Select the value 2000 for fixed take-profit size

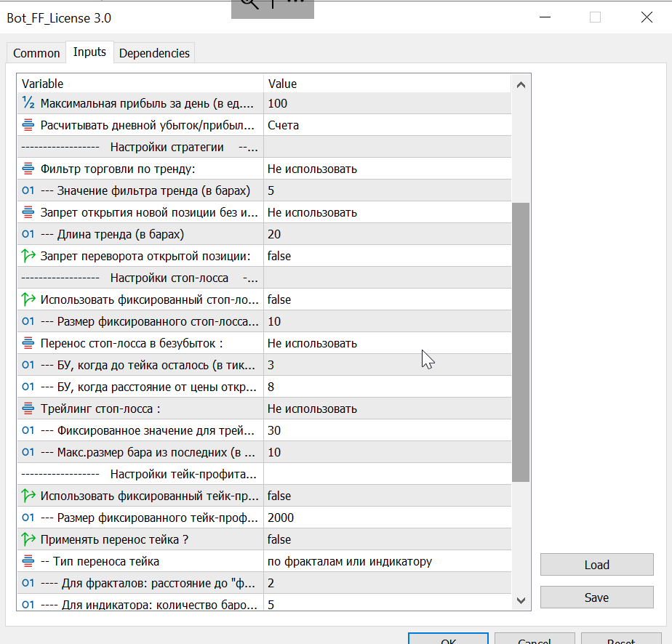point(281,518)
